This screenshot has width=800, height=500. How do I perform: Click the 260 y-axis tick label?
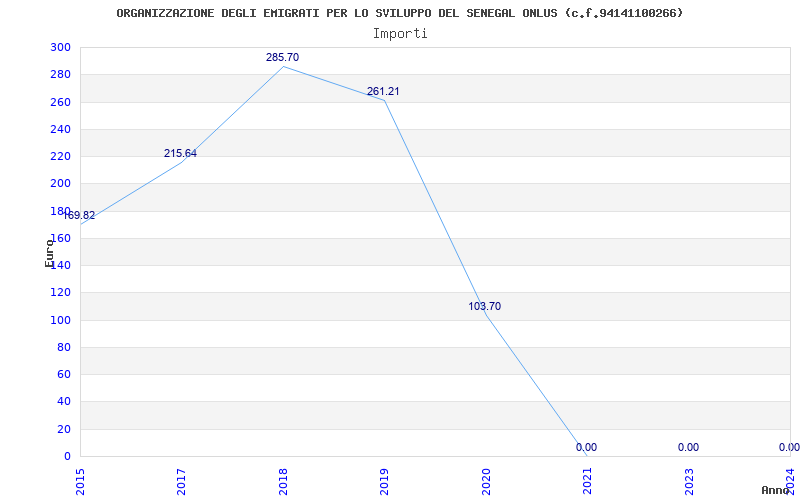61,102
